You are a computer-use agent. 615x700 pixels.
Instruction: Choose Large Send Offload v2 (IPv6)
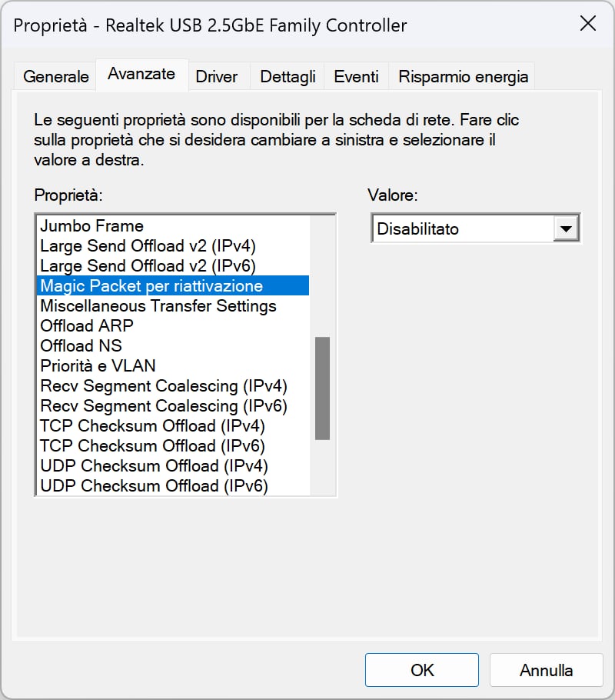coord(173,266)
